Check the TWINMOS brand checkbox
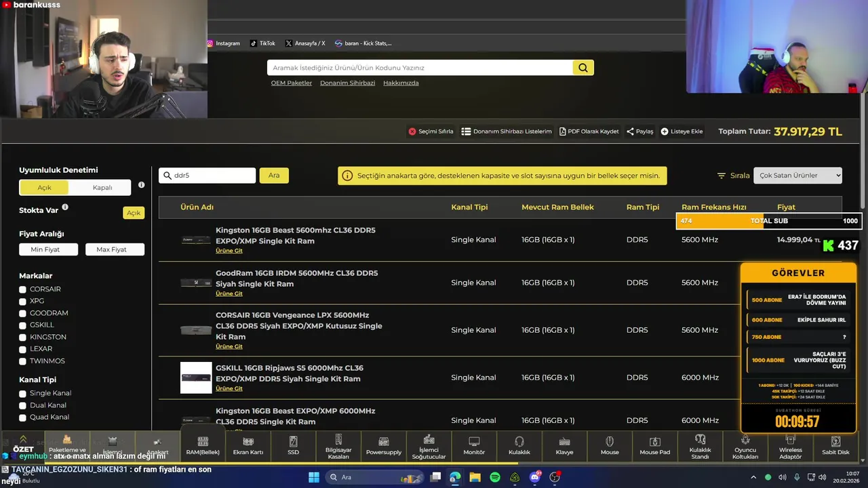Image resolution: width=868 pixels, height=488 pixels. [x=23, y=361]
